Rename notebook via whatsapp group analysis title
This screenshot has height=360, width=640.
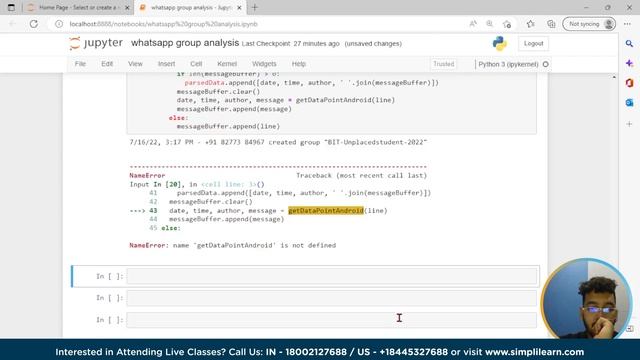point(185,43)
